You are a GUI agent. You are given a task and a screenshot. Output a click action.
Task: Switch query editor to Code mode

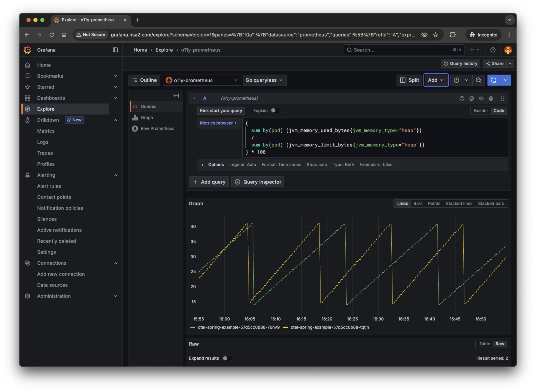(x=499, y=111)
